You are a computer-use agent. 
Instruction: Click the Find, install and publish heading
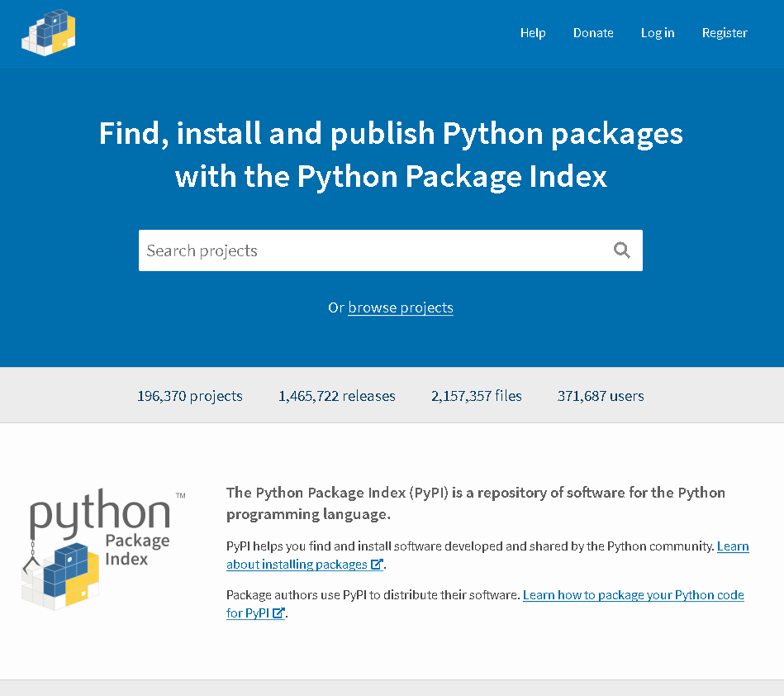click(391, 155)
